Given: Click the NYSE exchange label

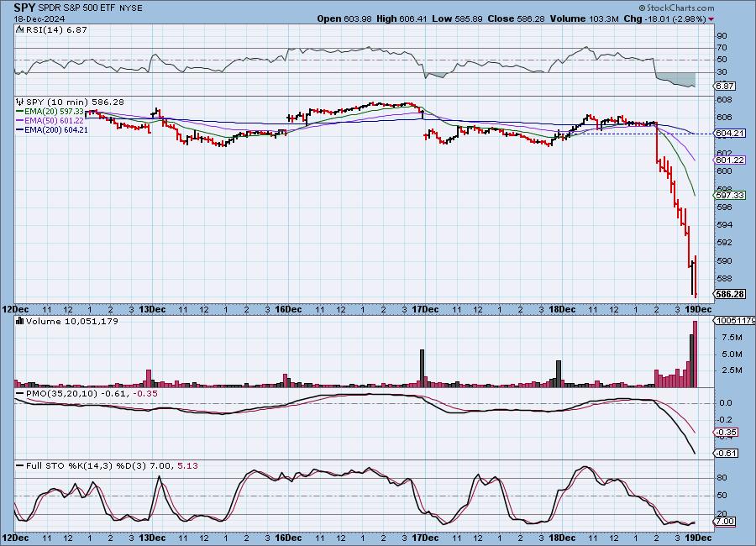Looking at the screenshot, I should click(x=129, y=8).
